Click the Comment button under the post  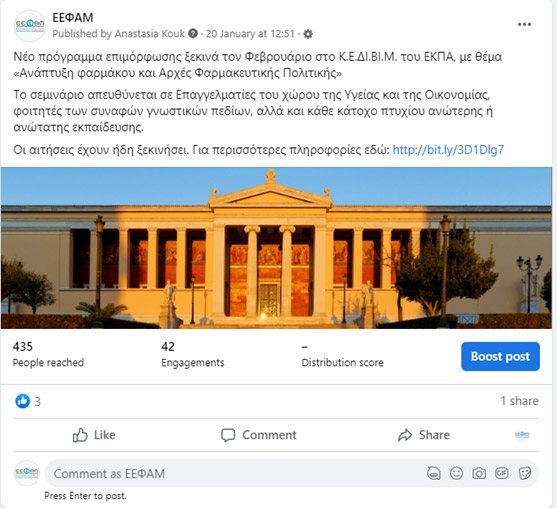point(259,435)
